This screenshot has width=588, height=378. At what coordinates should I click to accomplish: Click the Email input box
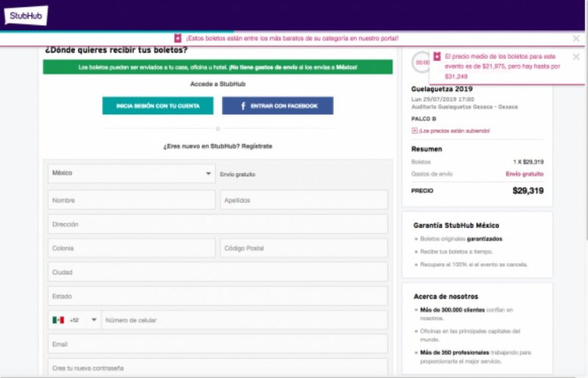(x=218, y=343)
